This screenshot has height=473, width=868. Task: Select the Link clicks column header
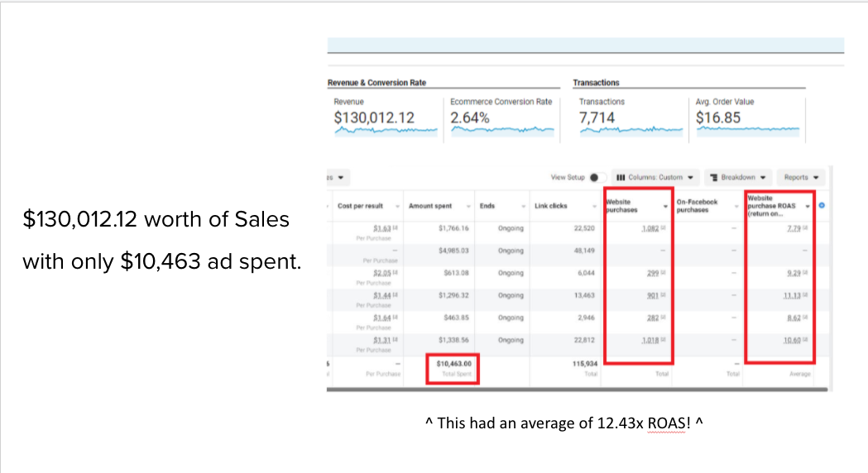point(551,206)
